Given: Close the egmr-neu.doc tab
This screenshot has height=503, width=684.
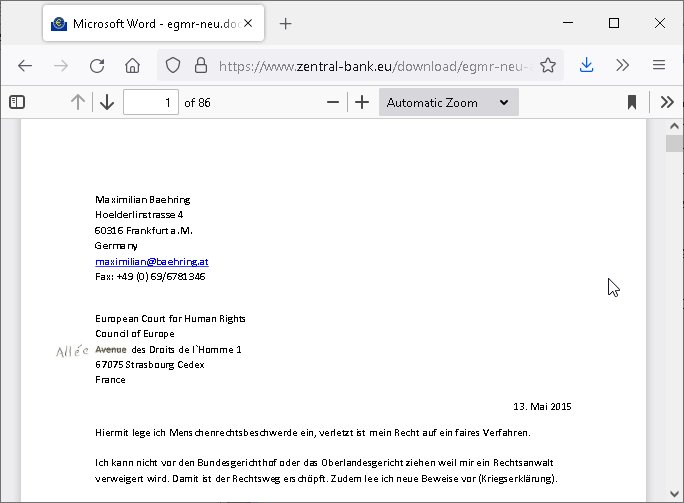Looking at the screenshot, I should coord(248,24).
